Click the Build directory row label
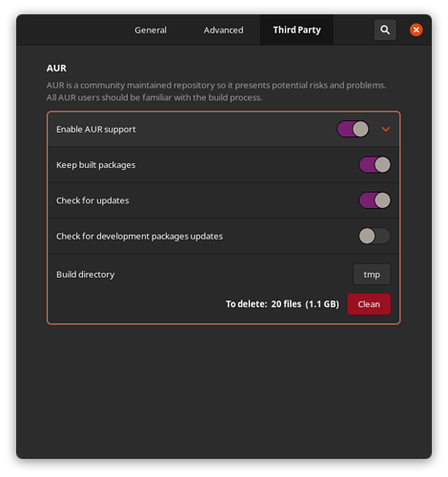 86,275
